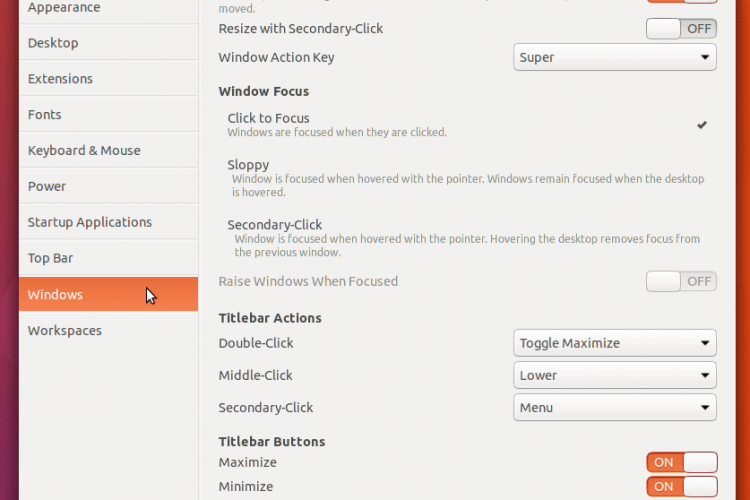Open Keyboard & Mouse settings
750x500 pixels.
[109, 150]
